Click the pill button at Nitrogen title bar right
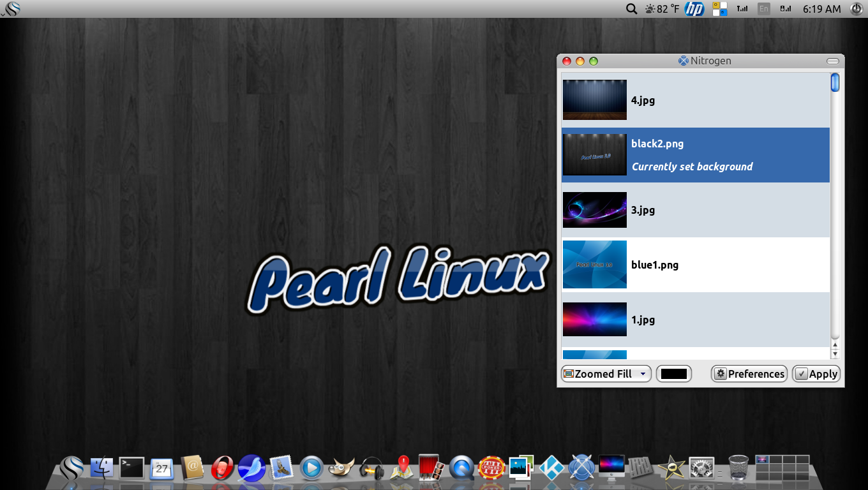Viewport: 868px width, 490px height. click(x=833, y=61)
